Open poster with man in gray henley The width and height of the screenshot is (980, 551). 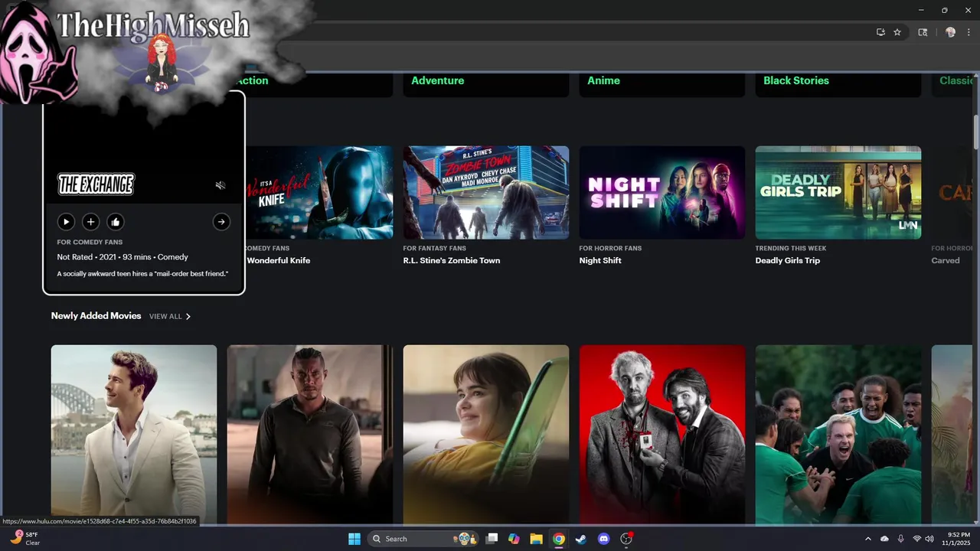[x=310, y=434]
